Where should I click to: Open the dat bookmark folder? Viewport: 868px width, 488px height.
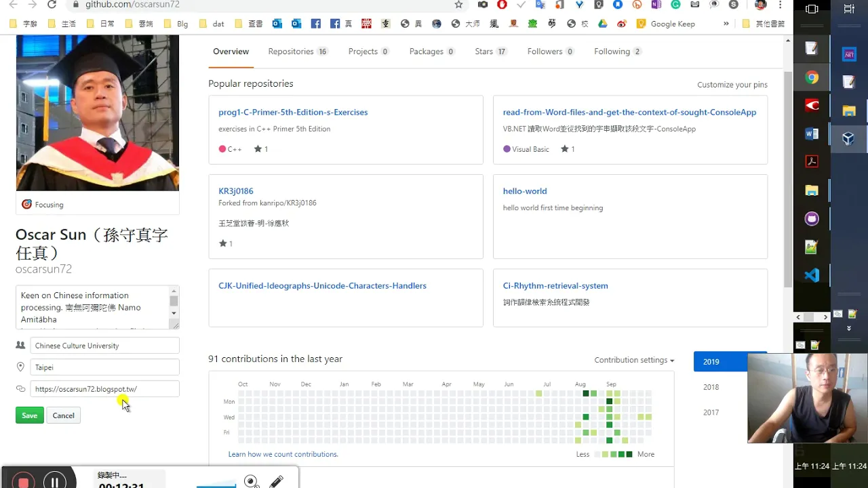212,24
